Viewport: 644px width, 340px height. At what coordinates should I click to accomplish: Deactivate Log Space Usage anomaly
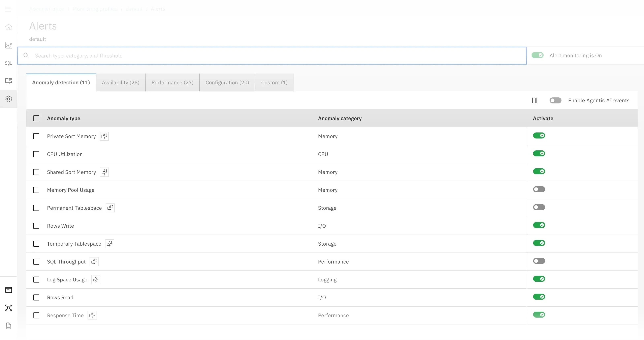click(x=539, y=279)
